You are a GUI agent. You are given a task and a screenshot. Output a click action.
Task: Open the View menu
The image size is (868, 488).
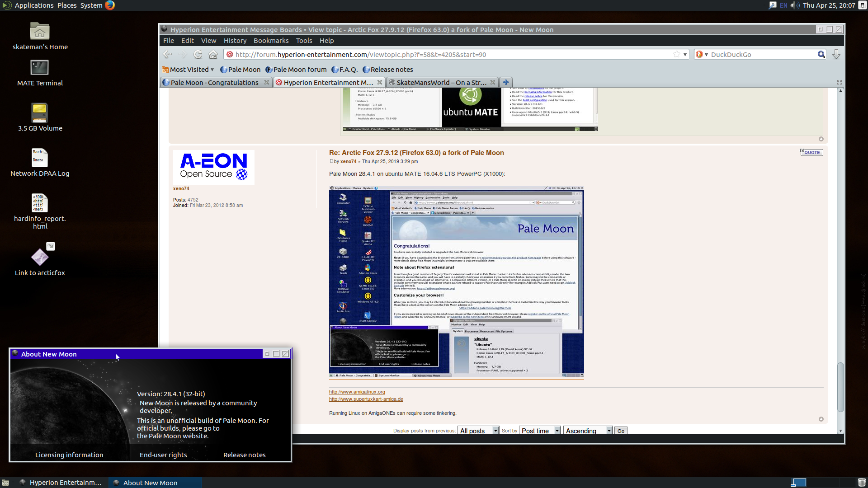pos(209,41)
